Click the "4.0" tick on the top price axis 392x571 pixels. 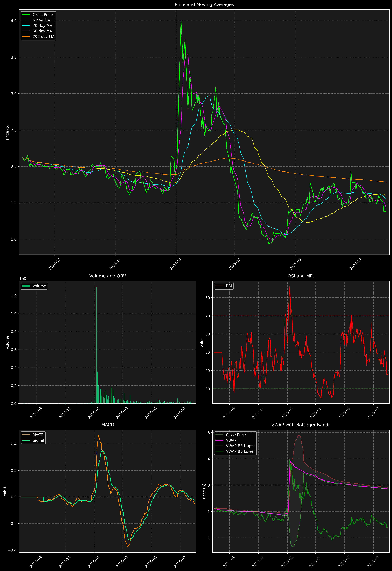pos(14,21)
